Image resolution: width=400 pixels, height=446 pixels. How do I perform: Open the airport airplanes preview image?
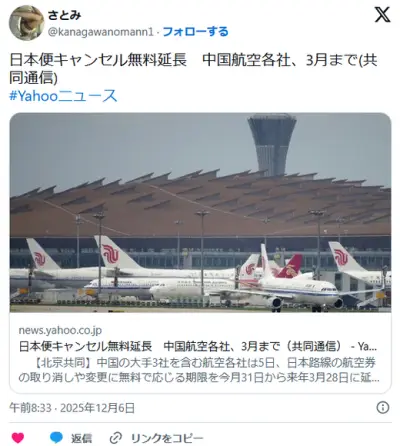[x=200, y=213]
